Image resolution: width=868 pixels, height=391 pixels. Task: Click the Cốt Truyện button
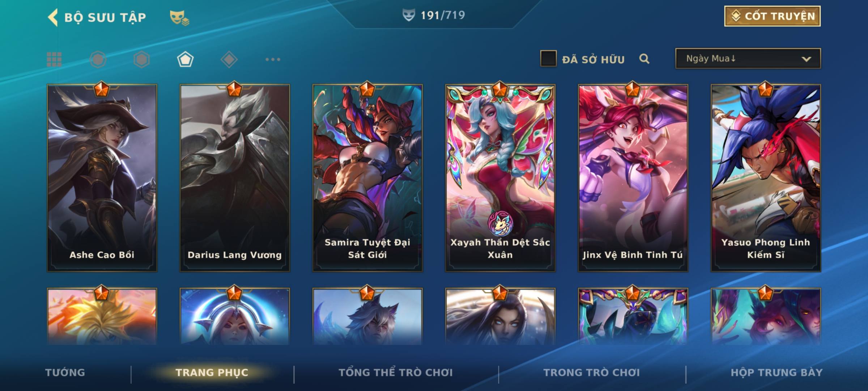[x=772, y=16]
